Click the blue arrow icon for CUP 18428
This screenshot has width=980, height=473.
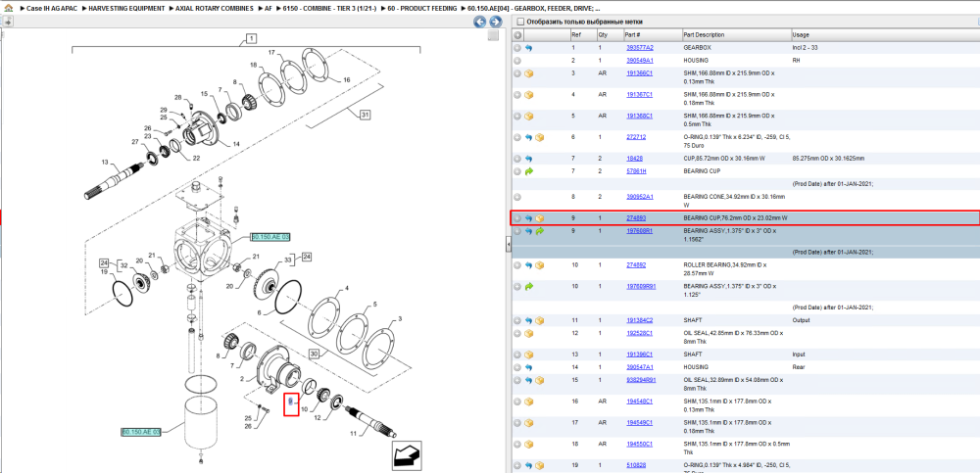[529, 159]
